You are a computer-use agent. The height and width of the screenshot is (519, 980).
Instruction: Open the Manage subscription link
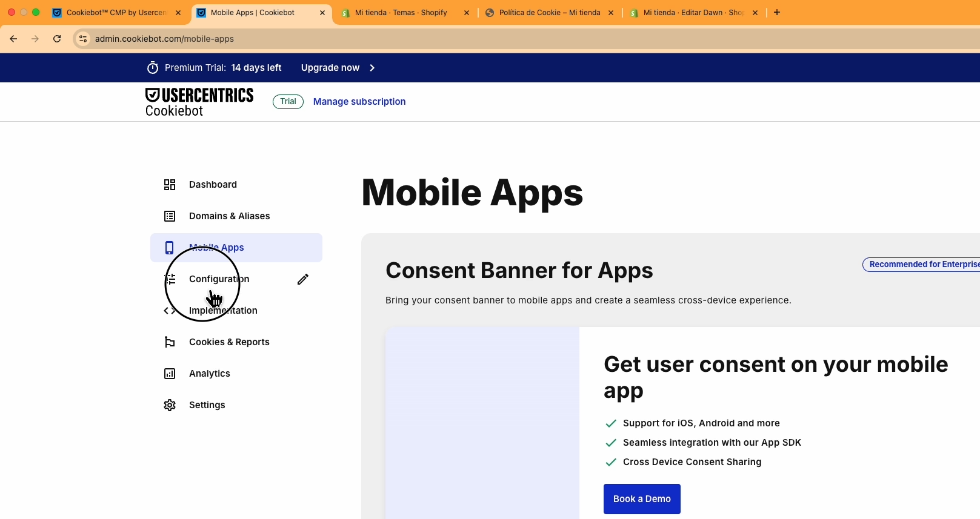359,102
